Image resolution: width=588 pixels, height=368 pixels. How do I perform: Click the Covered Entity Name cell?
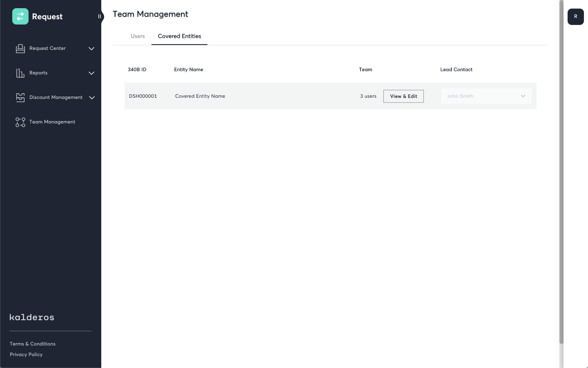[x=200, y=96]
